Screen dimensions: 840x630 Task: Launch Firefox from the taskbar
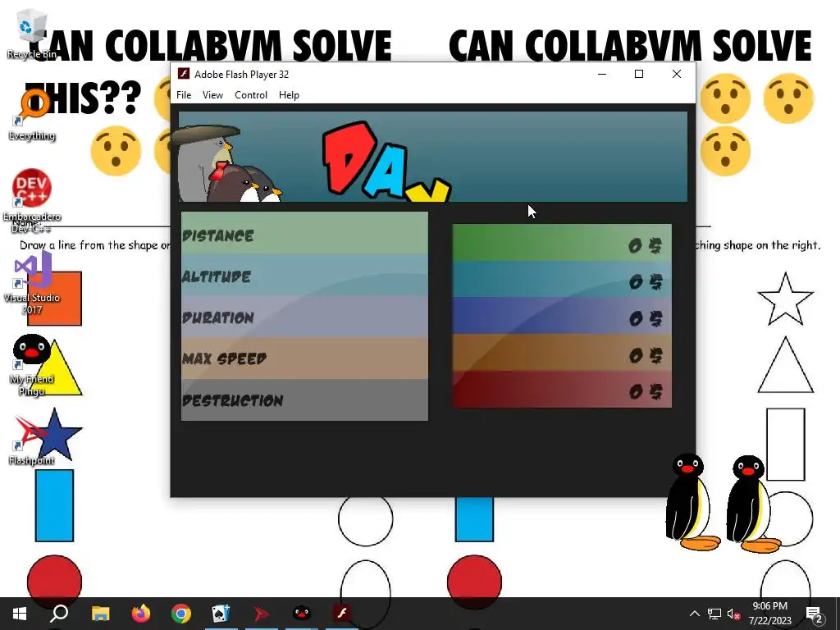141,614
